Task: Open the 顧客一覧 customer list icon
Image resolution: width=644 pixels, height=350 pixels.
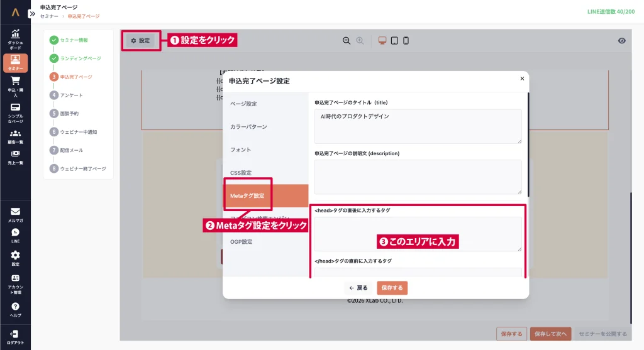Action: click(15, 134)
